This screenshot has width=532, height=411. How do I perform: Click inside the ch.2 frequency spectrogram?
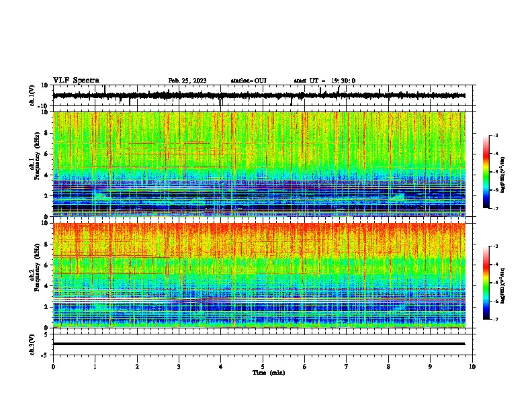pyautogui.click(x=259, y=275)
